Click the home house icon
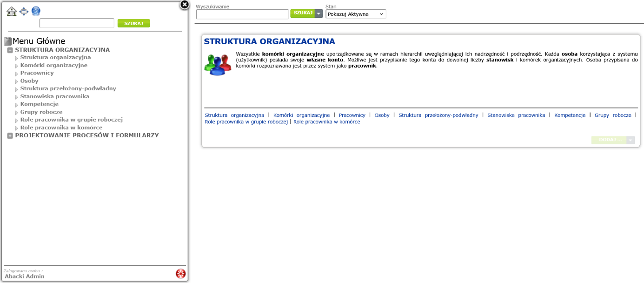The height and width of the screenshot is (283, 644). point(12,11)
